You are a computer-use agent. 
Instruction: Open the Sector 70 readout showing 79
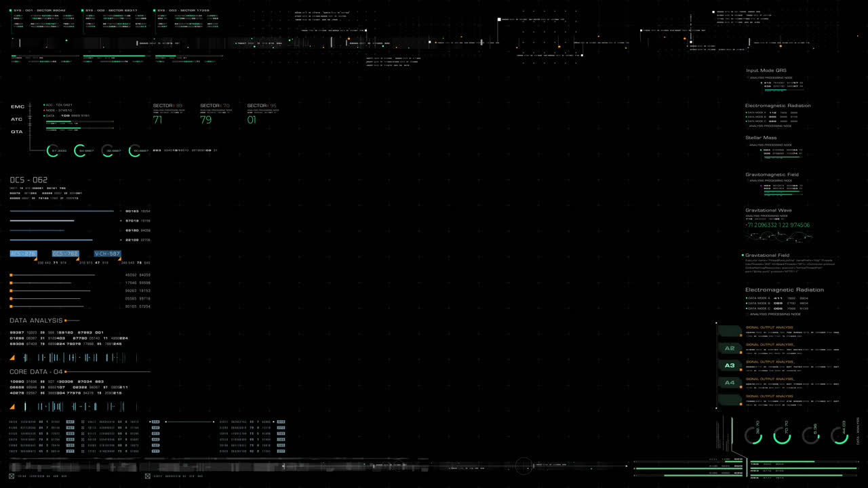206,120
